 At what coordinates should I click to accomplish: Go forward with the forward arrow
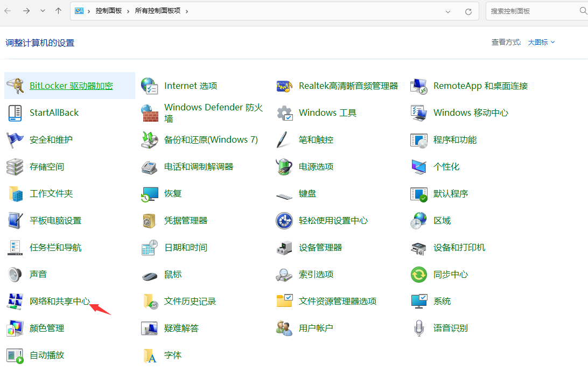pos(26,11)
